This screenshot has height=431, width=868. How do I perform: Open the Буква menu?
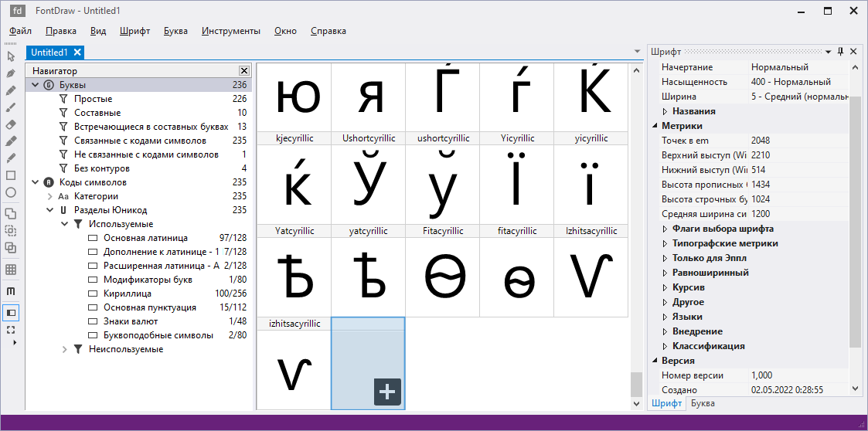(x=175, y=31)
